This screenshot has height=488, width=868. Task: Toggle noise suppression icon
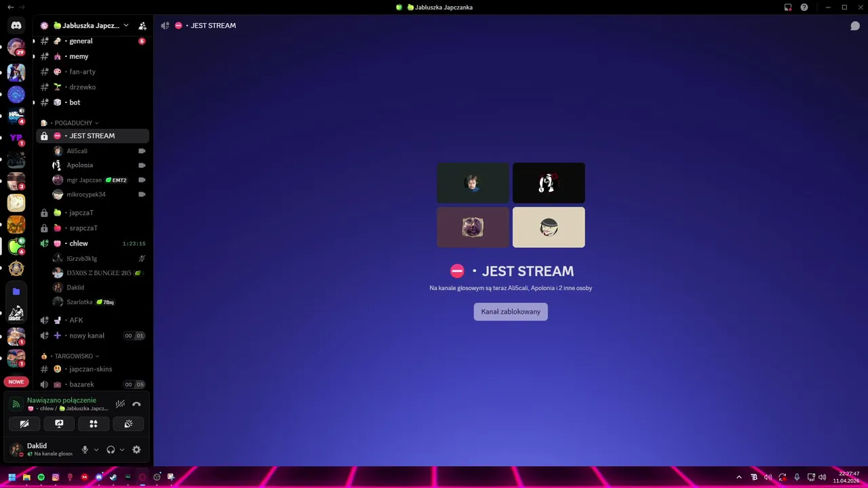(120, 404)
